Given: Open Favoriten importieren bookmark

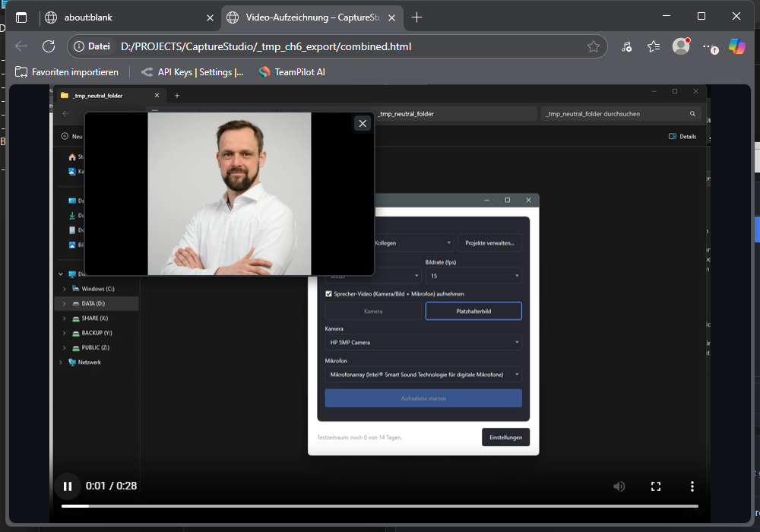Looking at the screenshot, I should (x=67, y=72).
